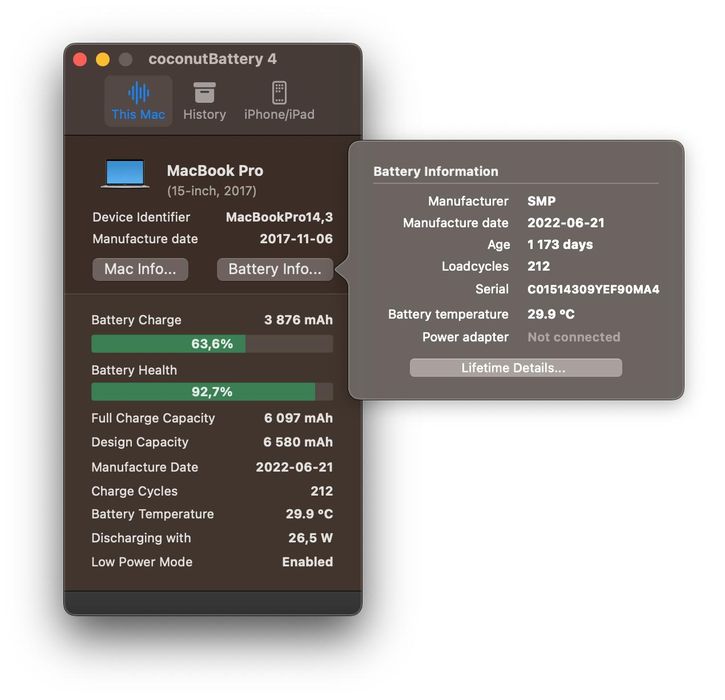This screenshot has height=700, width=725.
Task: Click the MacBook Pro laptop image
Action: 125,174
